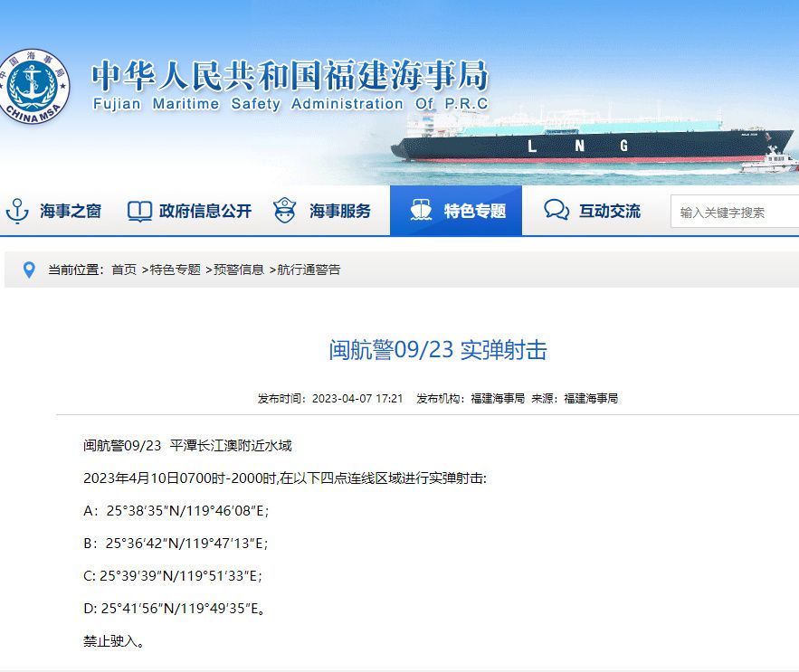Screen dimensions: 799x672
Task: Click the line 平潭长江澳附近水域
Action: pos(231,446)
